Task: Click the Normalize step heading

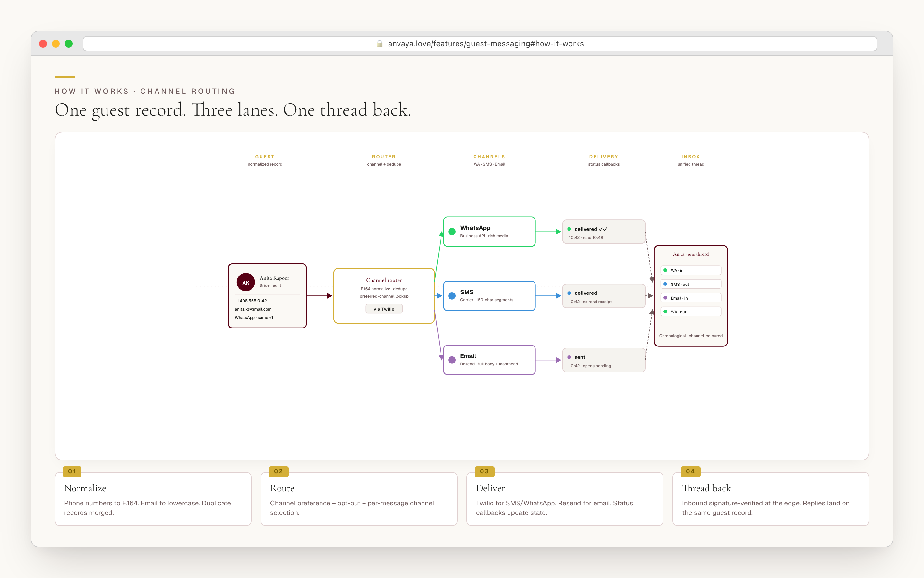Action: [85, 488]
